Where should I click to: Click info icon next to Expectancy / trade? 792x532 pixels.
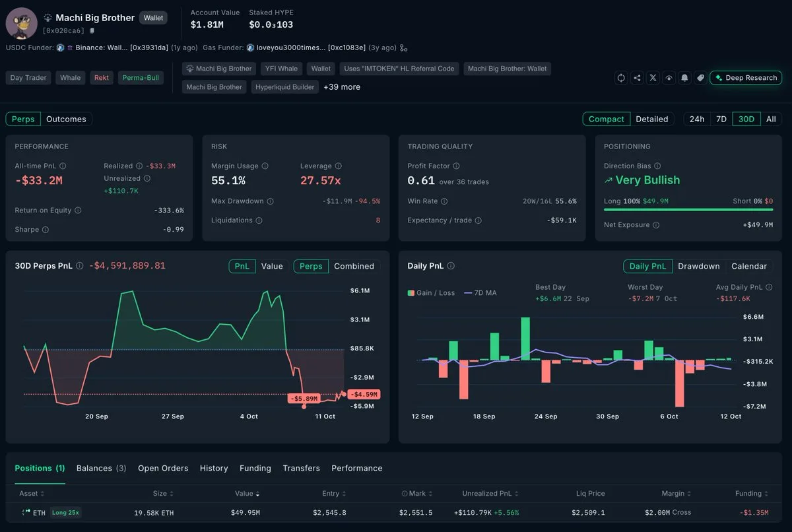click(x=478, y=220)
